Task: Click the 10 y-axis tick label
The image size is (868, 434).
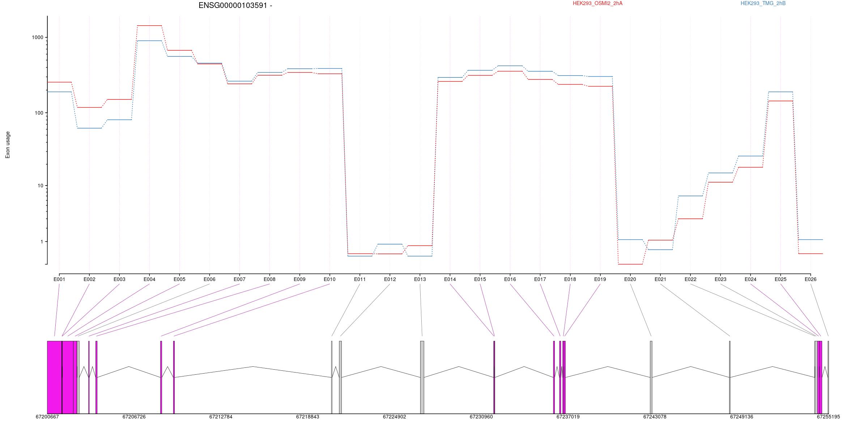Action: 41,186
